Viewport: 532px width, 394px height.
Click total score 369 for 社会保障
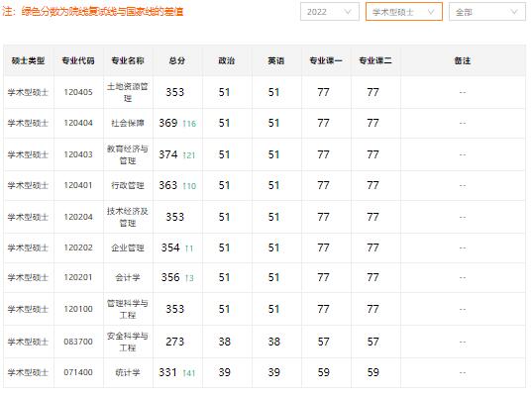[168, 123]
